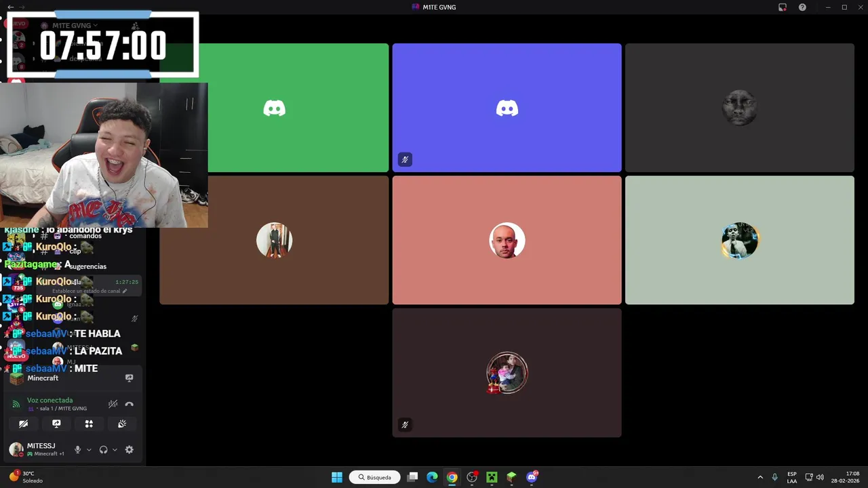Open the soundboard panel
868x488 pixels.
(x=122, y=424)
